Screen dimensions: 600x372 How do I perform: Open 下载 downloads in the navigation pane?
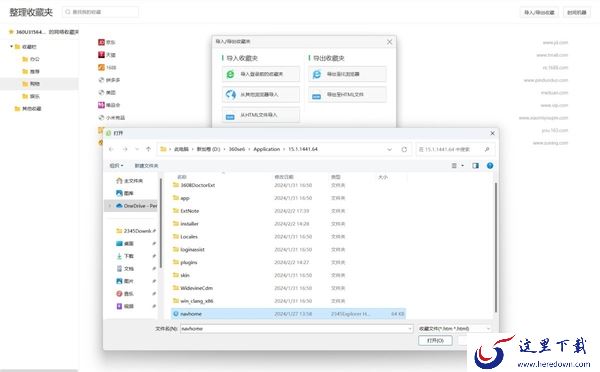(125, 256)
